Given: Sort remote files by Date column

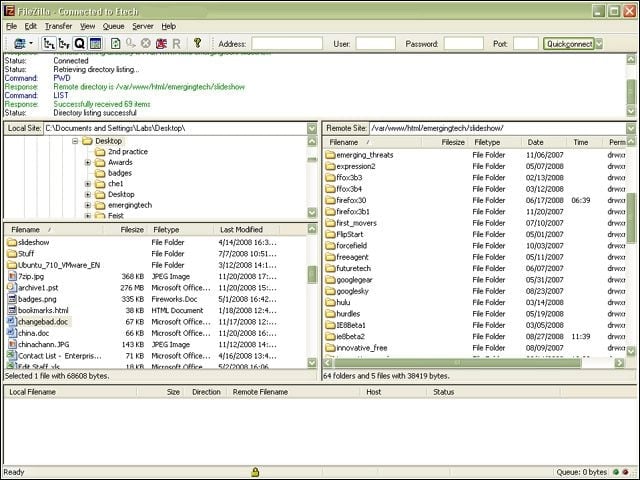Looking at the screenshot, I should click(x=544, y=142).
